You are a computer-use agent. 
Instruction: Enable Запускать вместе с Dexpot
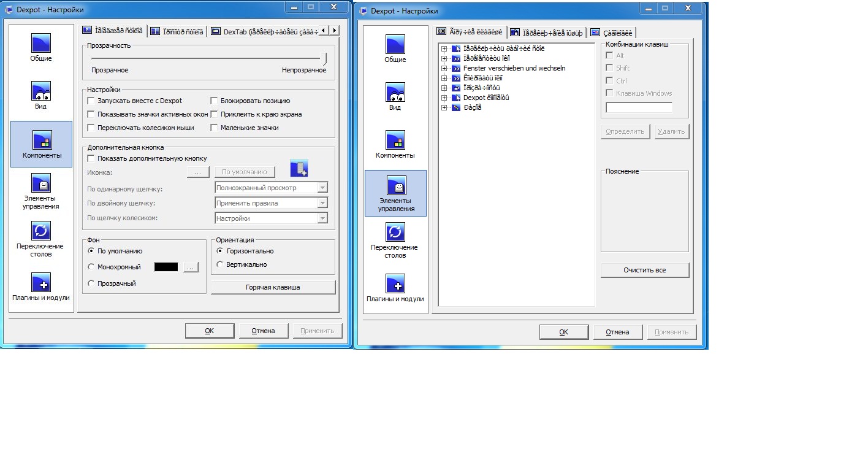[91, 101]
